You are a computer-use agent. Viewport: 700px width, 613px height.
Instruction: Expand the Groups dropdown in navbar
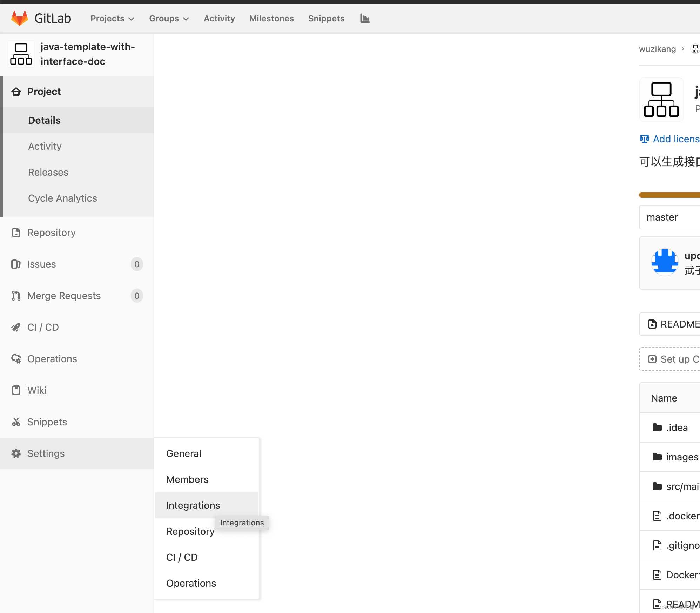pyautogui.click(x=168, y=19)
